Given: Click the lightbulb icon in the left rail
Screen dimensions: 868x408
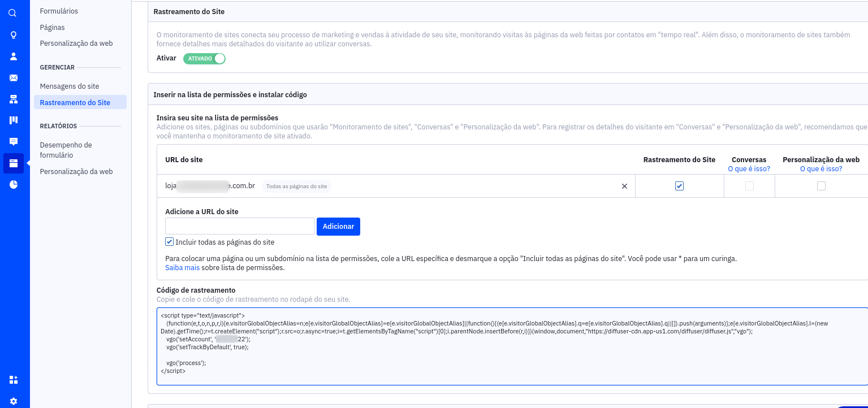Looking at the screenshot, I should tap(13, 35).
